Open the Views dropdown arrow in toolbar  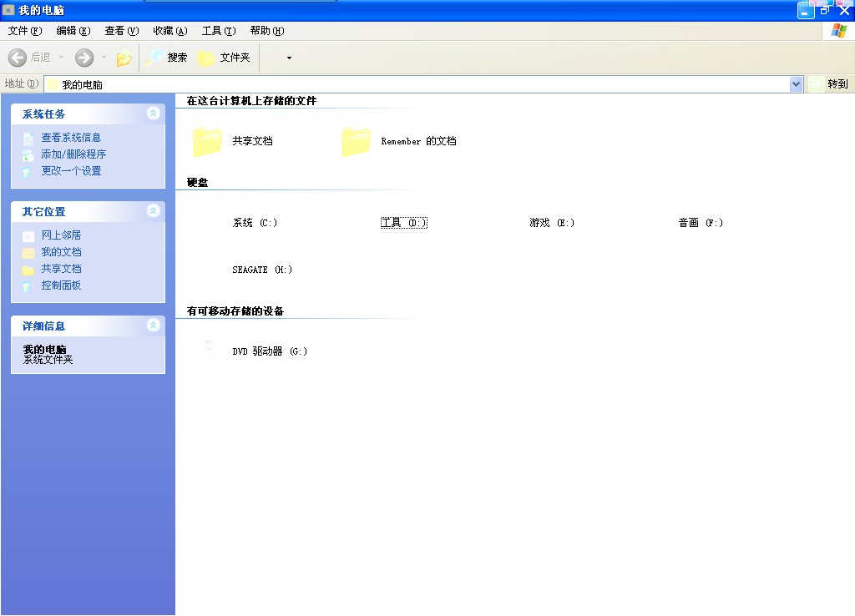[x=289, y=58]
